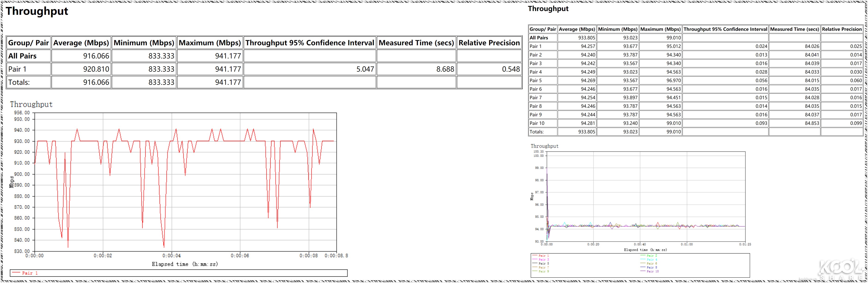Click 0:00:04 time label on left chart axis

172,256
